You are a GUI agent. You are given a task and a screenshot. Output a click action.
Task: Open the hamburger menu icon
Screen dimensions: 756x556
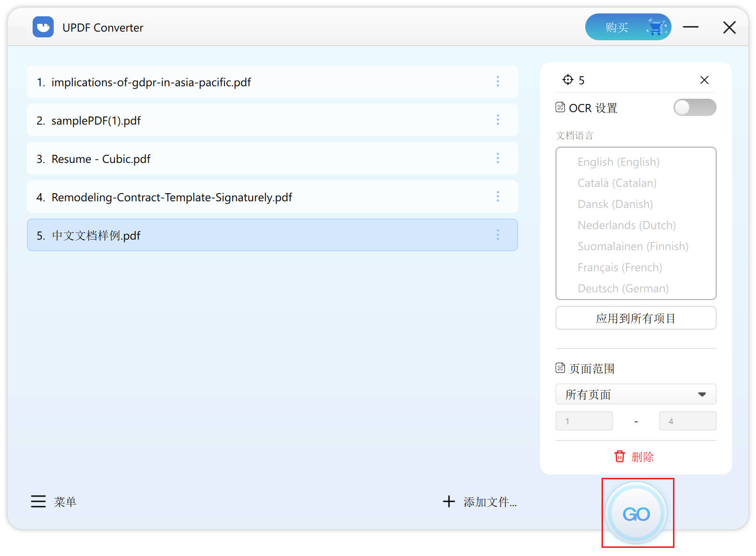pos(38,501)
